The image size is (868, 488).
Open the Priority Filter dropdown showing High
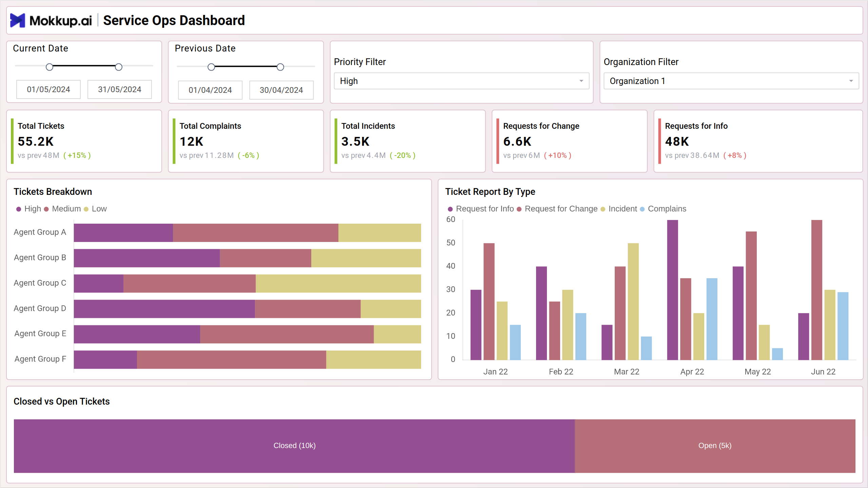point(461,81)
